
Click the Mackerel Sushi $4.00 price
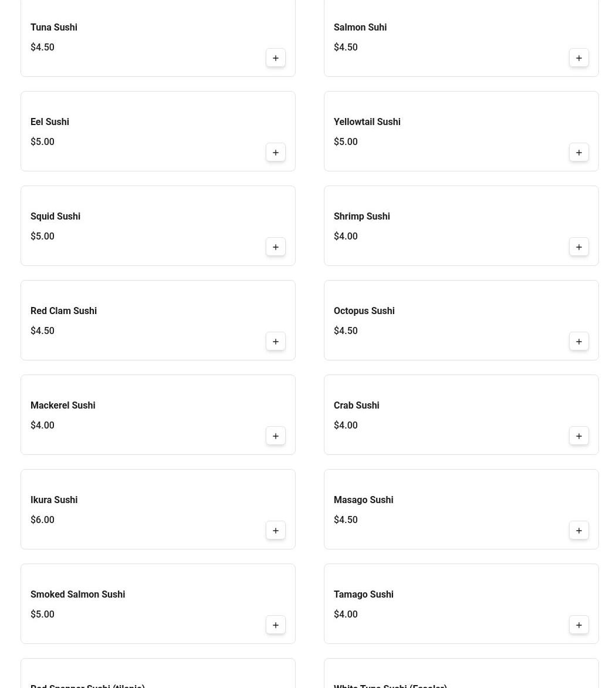(x=42, y=426)
